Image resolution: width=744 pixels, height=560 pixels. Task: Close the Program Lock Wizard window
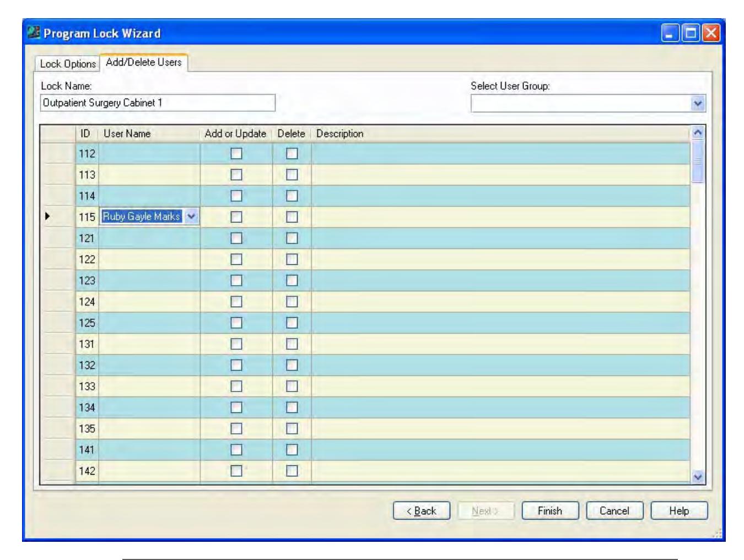(x=711, y=33)
